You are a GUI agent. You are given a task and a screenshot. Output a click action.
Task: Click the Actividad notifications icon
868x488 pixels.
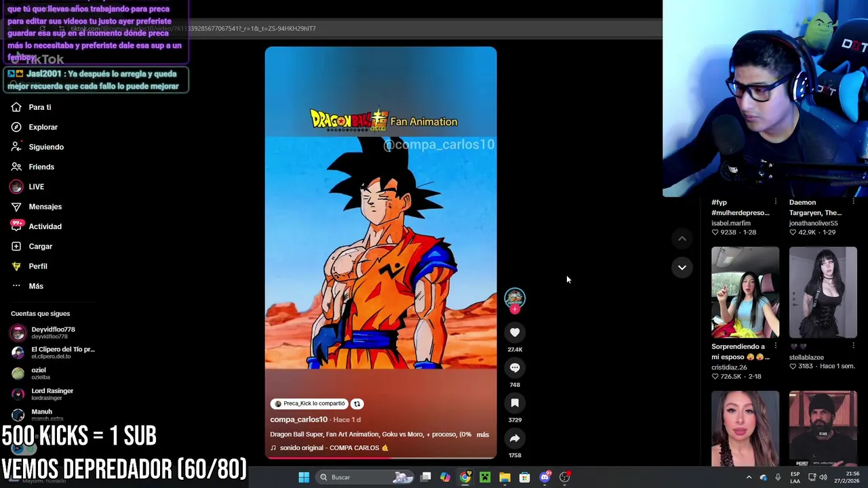(16, 226)
